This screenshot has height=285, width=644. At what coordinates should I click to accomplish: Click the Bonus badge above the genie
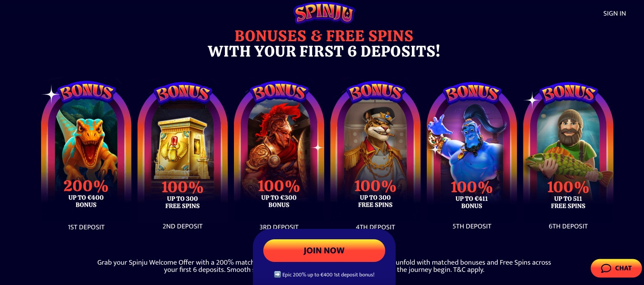[471, 93]
